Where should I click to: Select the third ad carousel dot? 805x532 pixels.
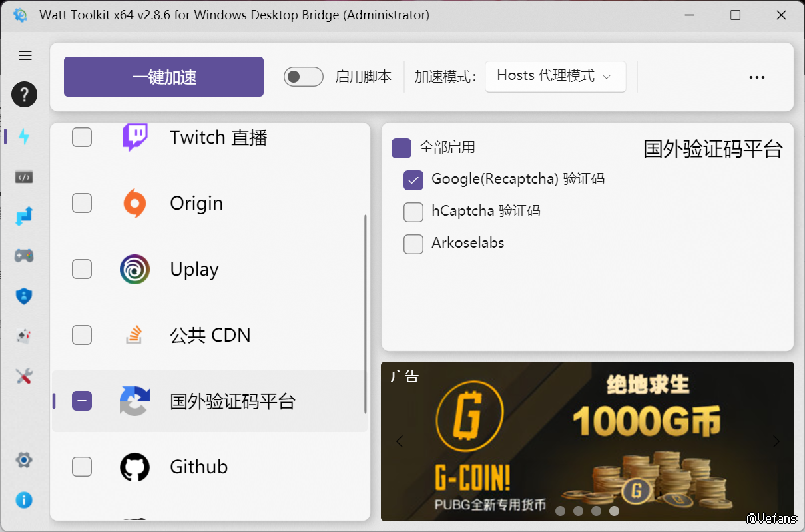[x=596, y=511]
